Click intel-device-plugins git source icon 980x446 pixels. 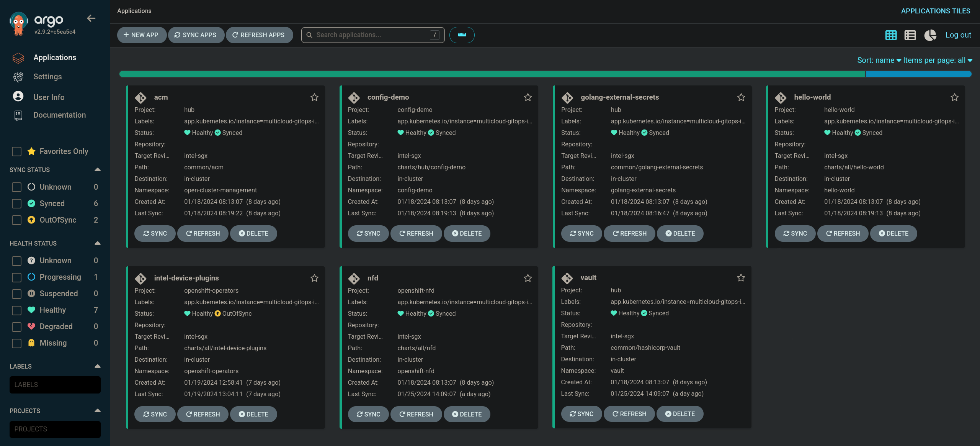pos(140,279)
